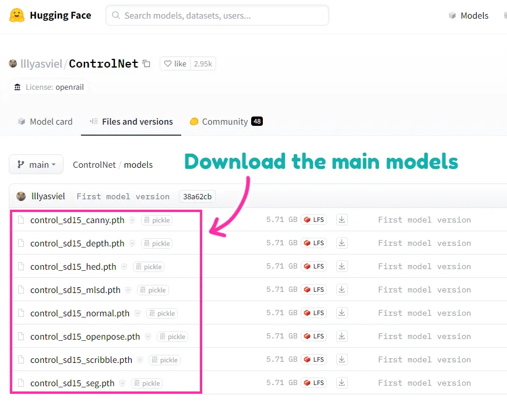Click the LFS badge for control_sd15_mlsd.pth
The width and height of the screenshot is (507, 420).
click(x=314, y=290)
